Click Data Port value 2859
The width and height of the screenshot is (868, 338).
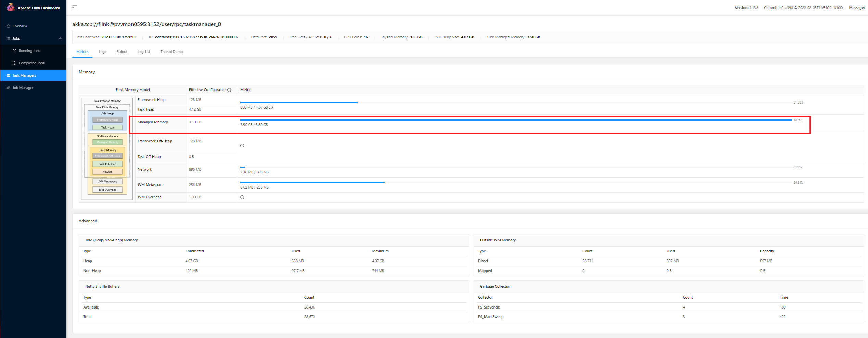tap(273, 37)
